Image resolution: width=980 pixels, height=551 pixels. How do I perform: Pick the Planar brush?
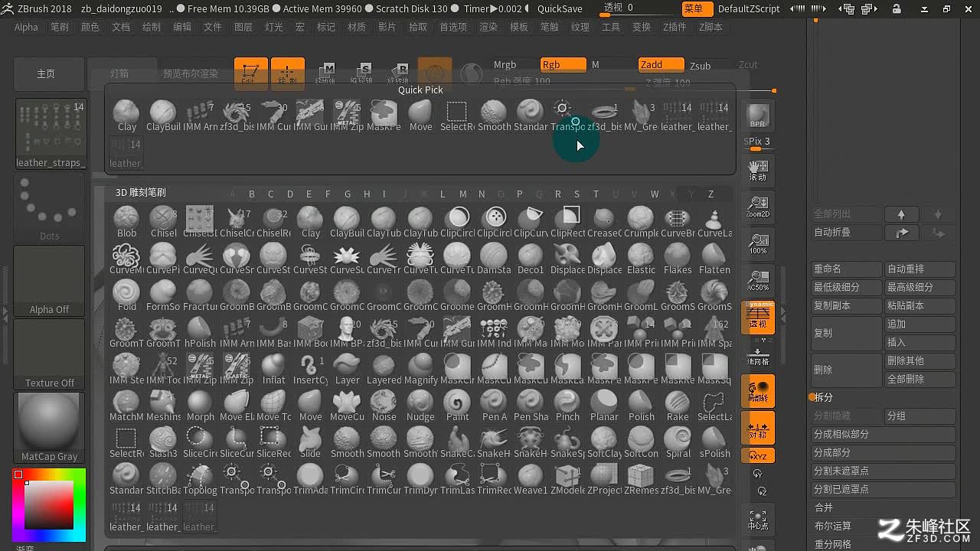(x=604, y=406)
